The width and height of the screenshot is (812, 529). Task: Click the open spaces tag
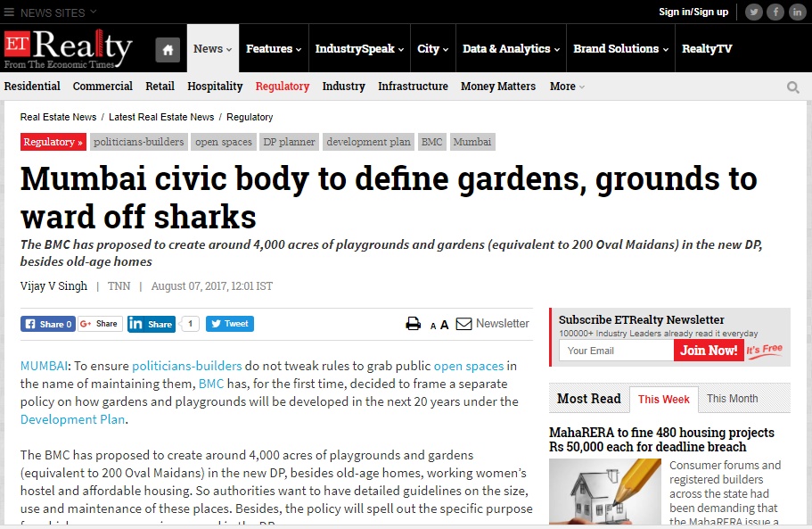pos(224,142)
